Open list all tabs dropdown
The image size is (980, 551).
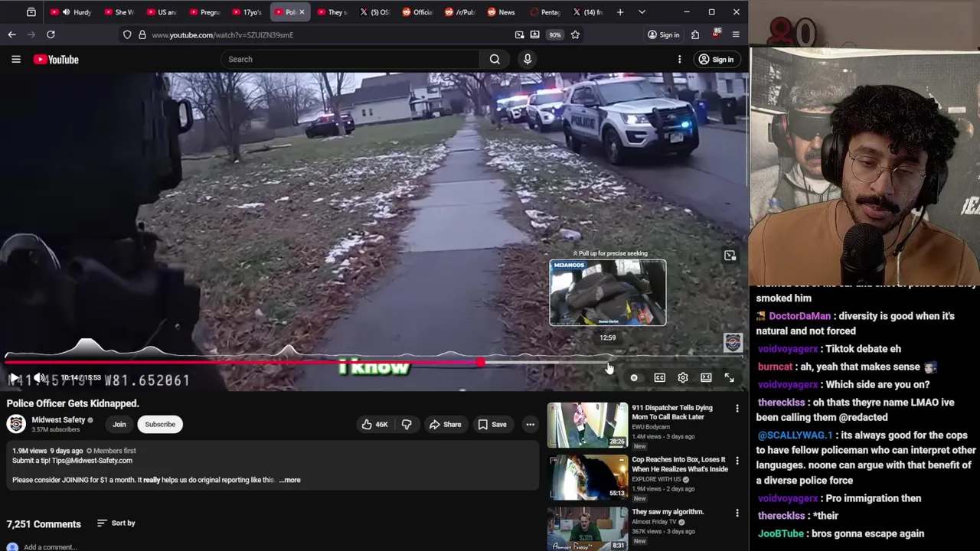pos(642,12)
